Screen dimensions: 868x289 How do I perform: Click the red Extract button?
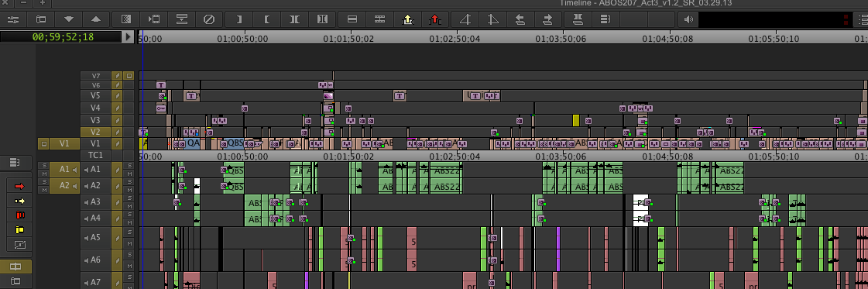[x=434, y=19]
